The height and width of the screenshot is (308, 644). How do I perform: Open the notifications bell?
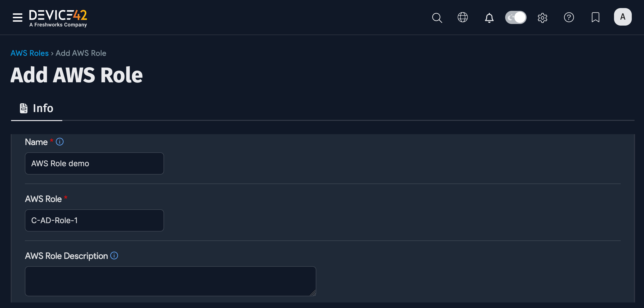(x=489, y=18)
